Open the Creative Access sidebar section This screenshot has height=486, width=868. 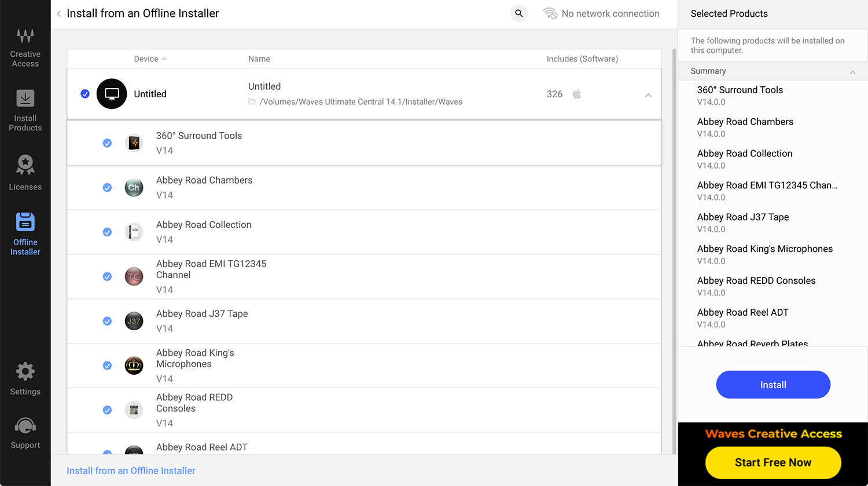click(25, 47)
